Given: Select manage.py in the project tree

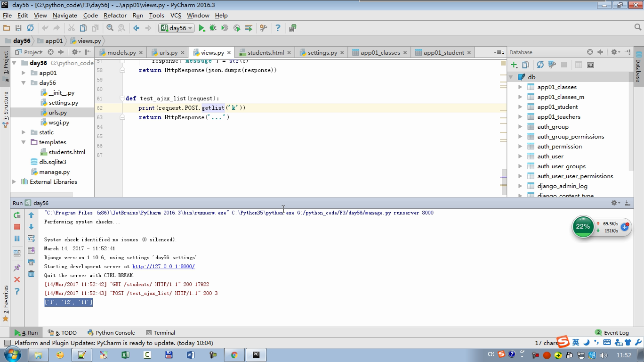Looking at the screenshot, I should click(x=54, y=172).
